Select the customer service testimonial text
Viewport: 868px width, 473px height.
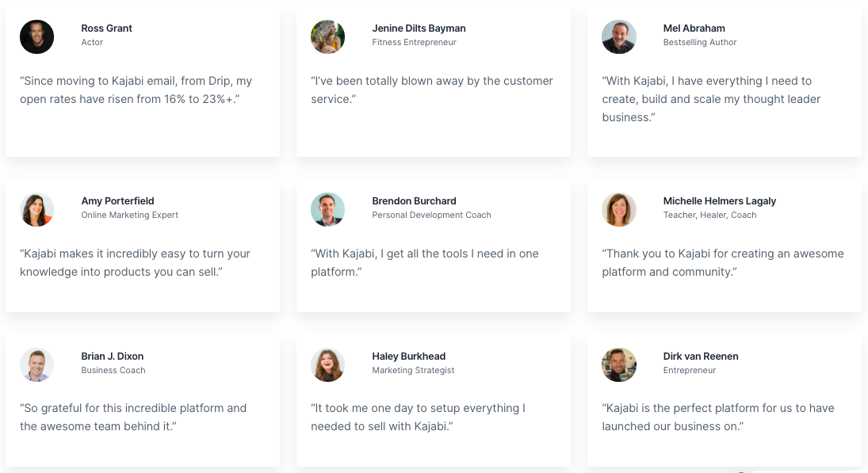pyautogui.click(x=431, y=90)
